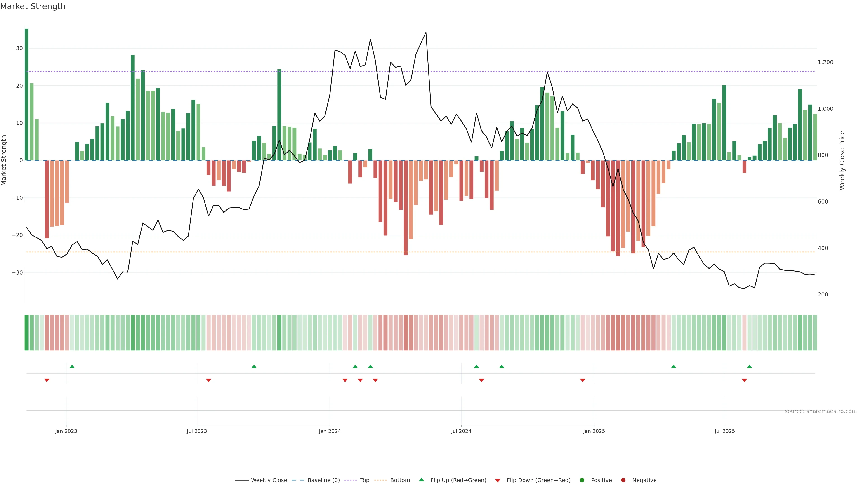868x488 pixels.
Task: Click Flip Up green triangle legend icon
Action: (421, 480)
